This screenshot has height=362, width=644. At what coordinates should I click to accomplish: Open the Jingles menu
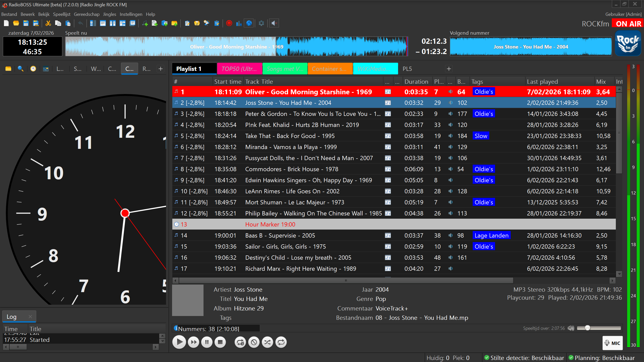[109, 14]
